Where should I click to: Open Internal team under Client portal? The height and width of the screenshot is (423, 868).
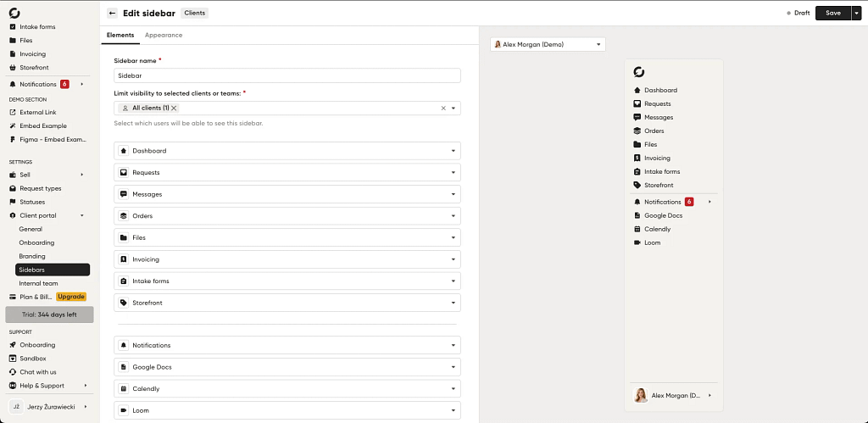tap(38, 283)
